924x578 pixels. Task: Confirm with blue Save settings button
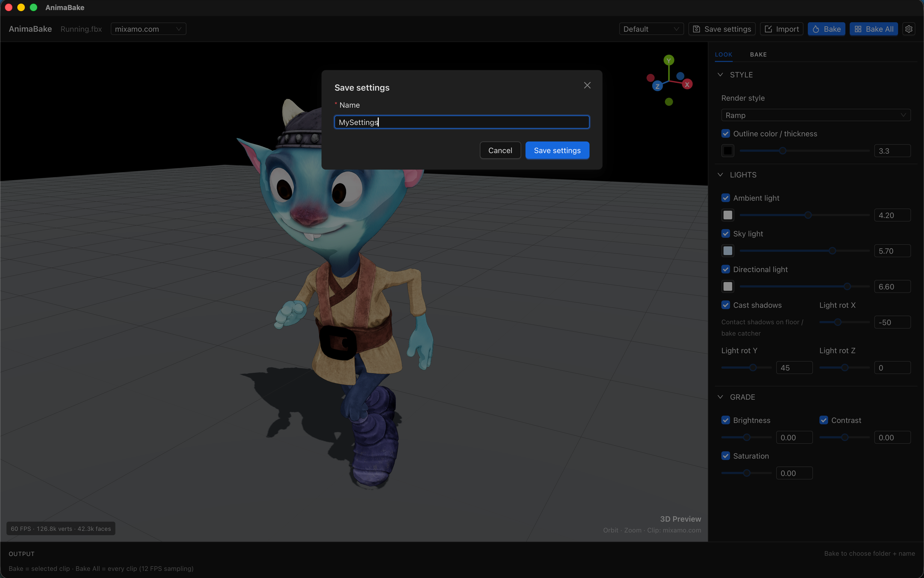557,150
